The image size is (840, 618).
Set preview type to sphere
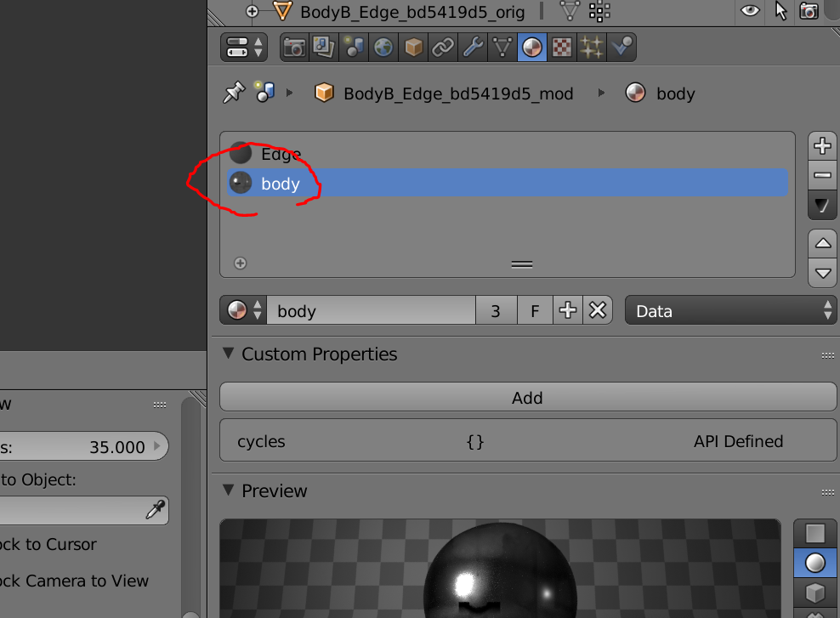tap(814, 563)
